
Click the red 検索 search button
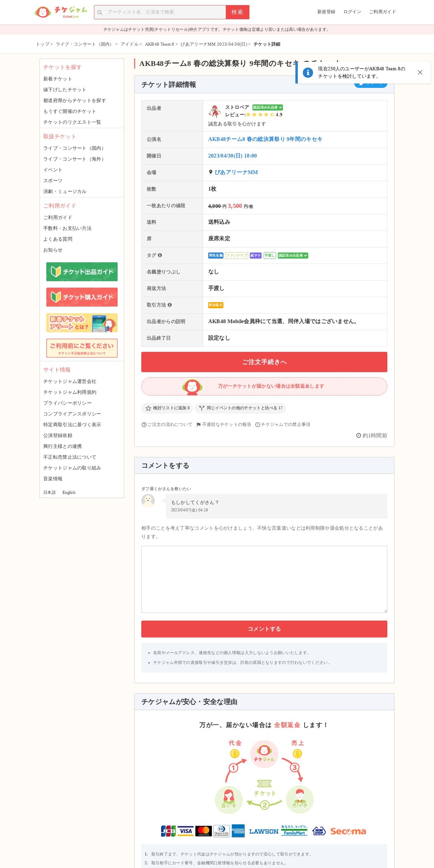(x=237, y=12)
